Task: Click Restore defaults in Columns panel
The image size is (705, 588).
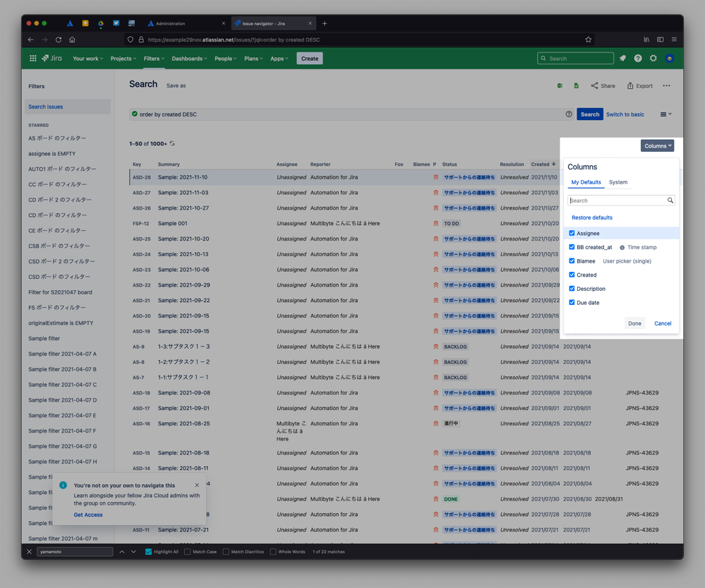Action: point(591,217)
